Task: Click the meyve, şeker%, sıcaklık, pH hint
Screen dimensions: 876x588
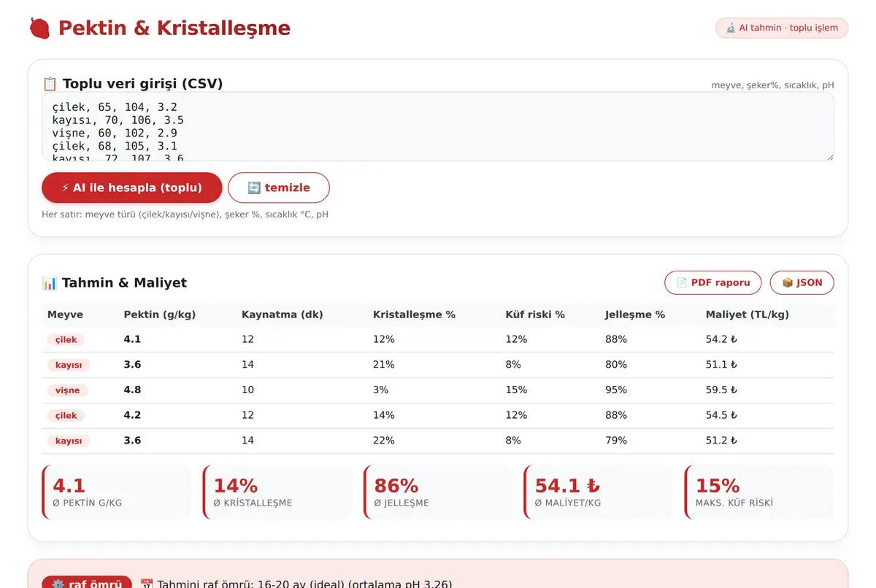Action: point(772,85)
